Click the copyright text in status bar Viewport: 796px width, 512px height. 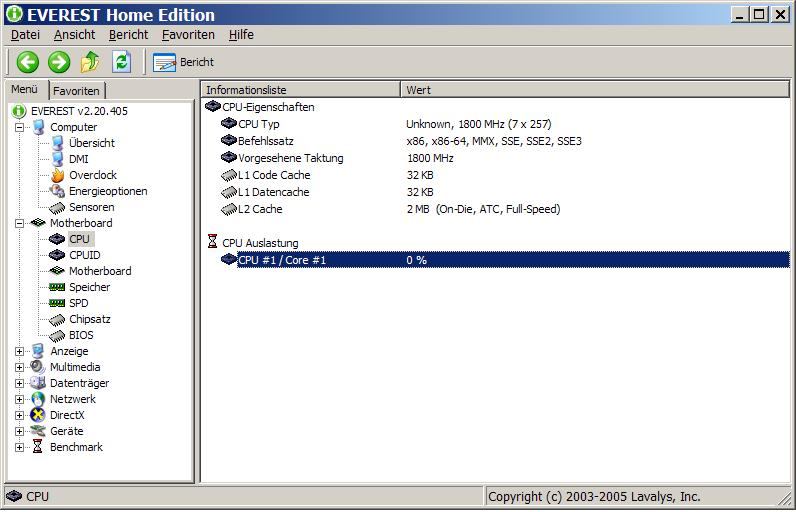click(594, 496)
